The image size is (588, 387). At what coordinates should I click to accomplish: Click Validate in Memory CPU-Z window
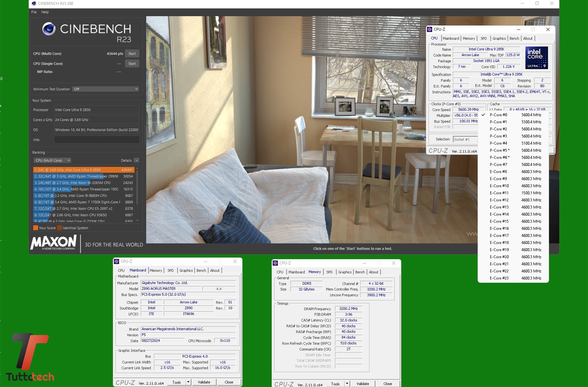[x=363, y=384]
